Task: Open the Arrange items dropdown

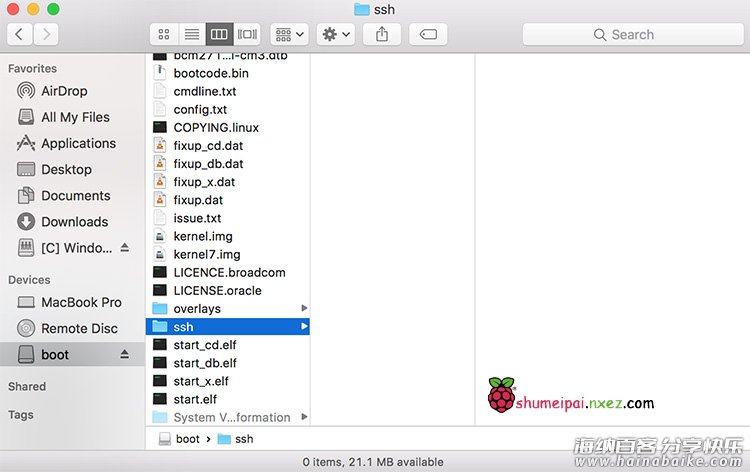Action: [289, 34]
